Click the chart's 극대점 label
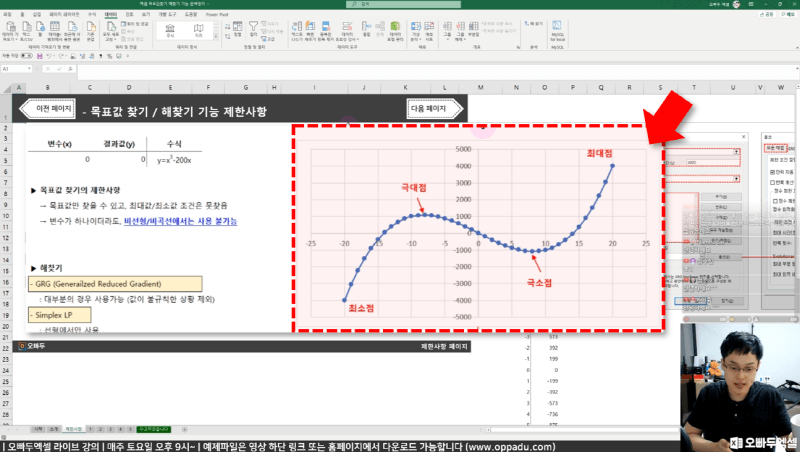800x452 pixels. point(413,188)
